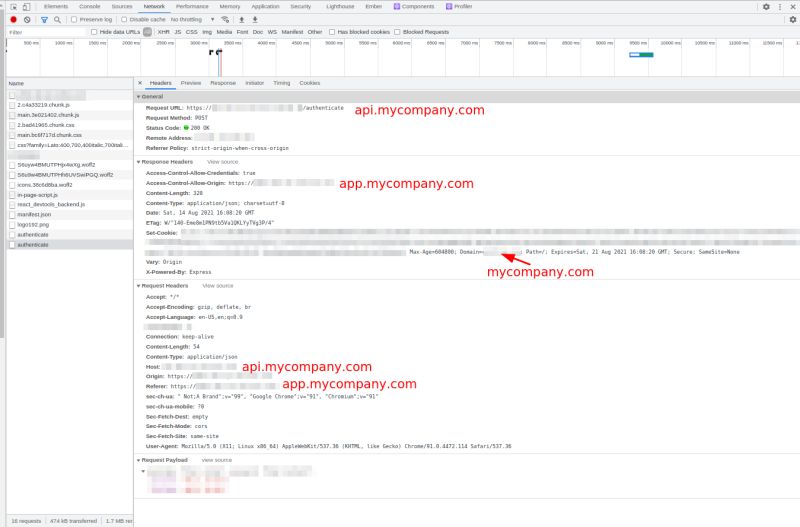Click the Name column header

click(70, 83)
